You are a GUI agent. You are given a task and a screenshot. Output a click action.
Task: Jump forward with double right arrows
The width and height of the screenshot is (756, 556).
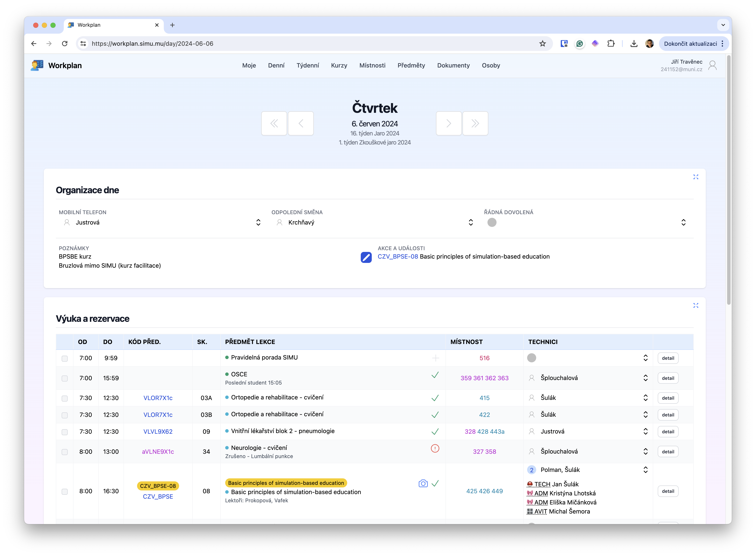click(475, 124)
